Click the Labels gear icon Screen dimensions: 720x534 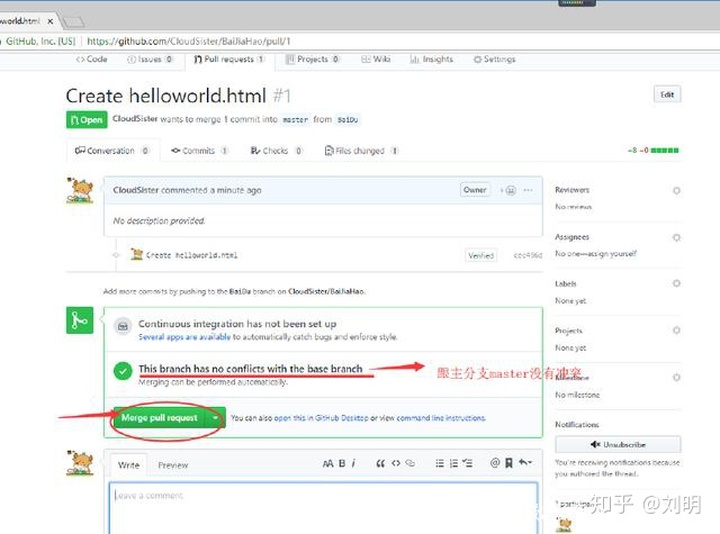[x=676, y=283]
